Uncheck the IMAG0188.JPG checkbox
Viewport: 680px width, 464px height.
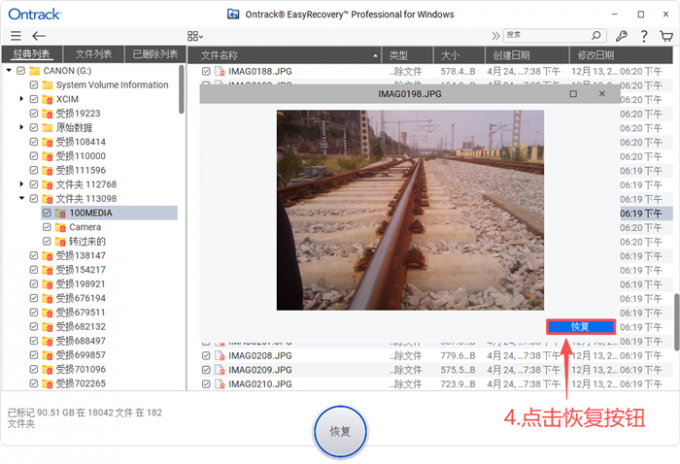(206, 72)
